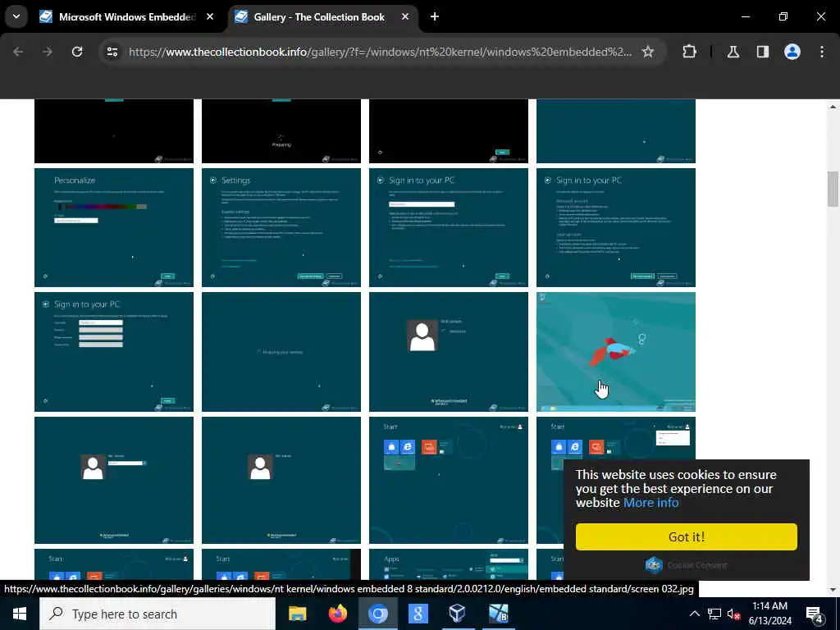Viewport: 840px width, 630px height.
Task: View site information icon in address bar
Action: (x=112, y=52)
